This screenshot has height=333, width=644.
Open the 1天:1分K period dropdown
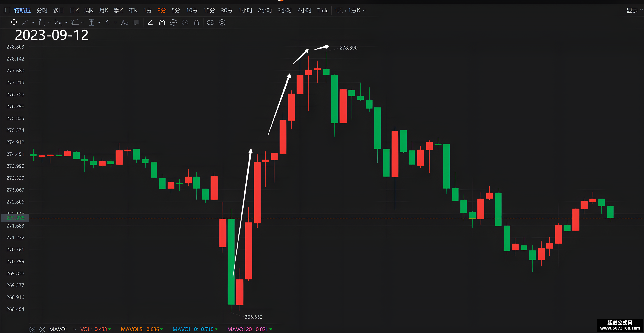coord(350,10)
